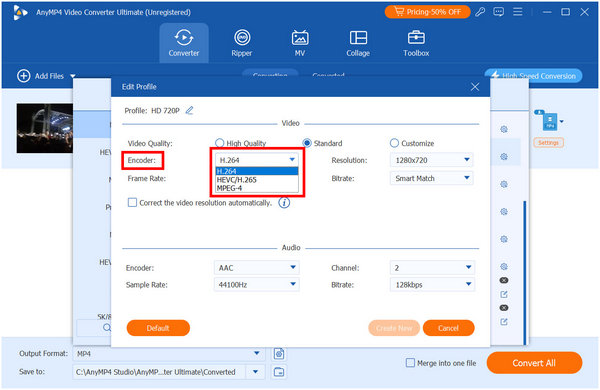The height and width of the screenshot is (390, 600).
Task: Click the Cancel button
Action: pos(448,328)
